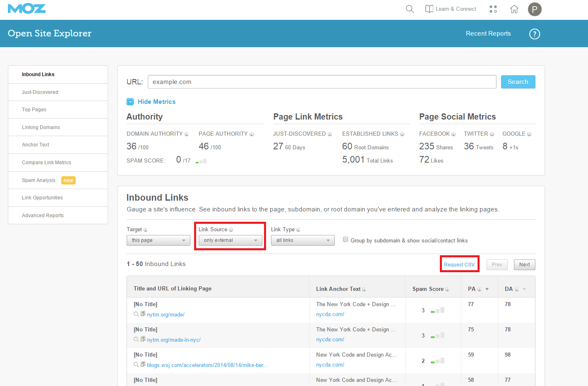Focus the URL field containing example.com
The image size is (588, 386).
(x=322, y=82)
